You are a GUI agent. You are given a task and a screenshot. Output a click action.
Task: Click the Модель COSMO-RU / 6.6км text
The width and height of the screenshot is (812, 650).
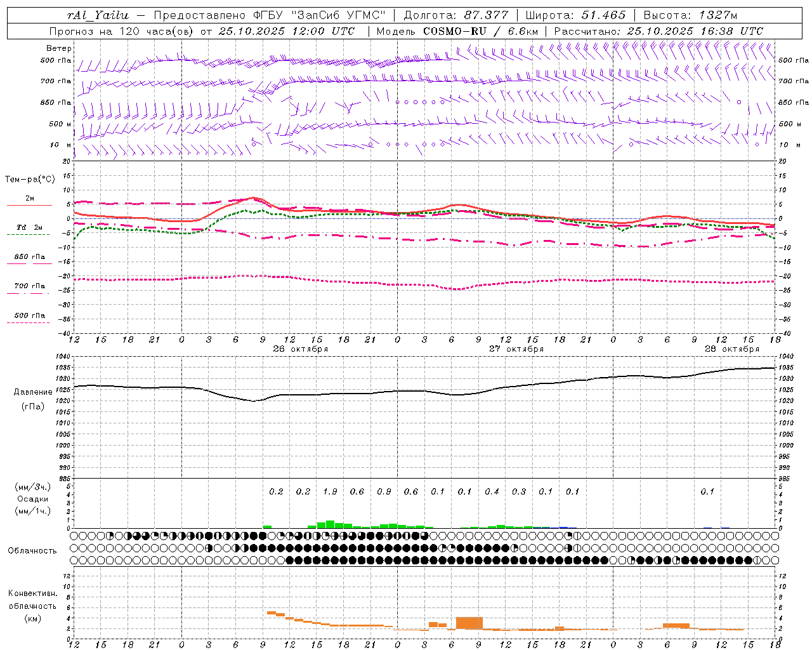coord(457,31)
